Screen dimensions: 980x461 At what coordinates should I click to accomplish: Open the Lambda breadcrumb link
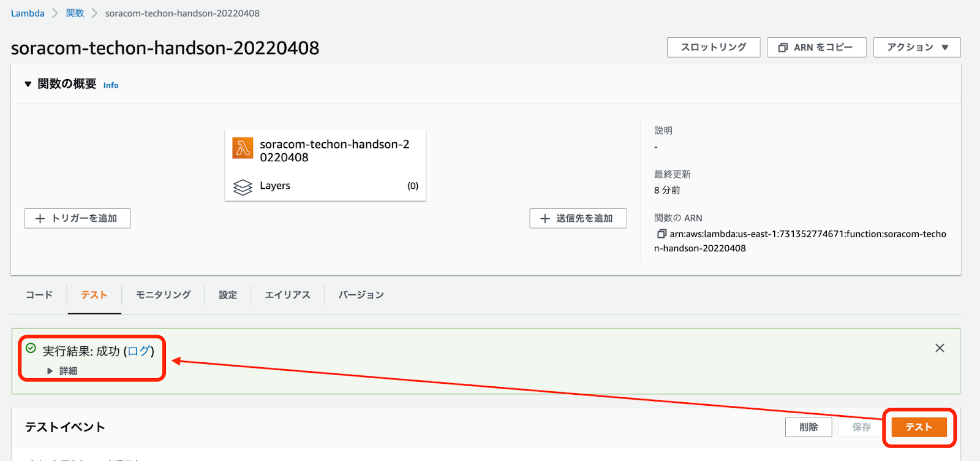[28, 13]
